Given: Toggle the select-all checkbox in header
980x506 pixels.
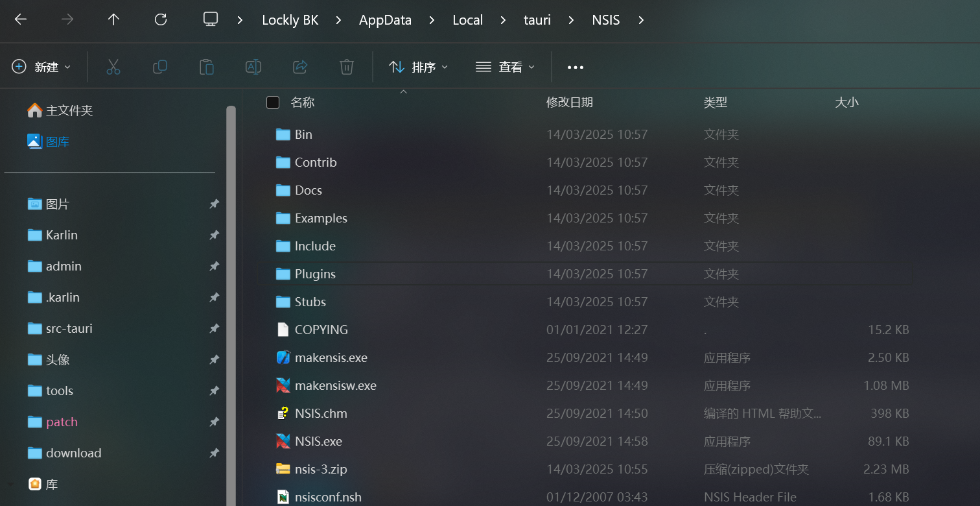Looking at the screenshot, I should tap(273, 102).
